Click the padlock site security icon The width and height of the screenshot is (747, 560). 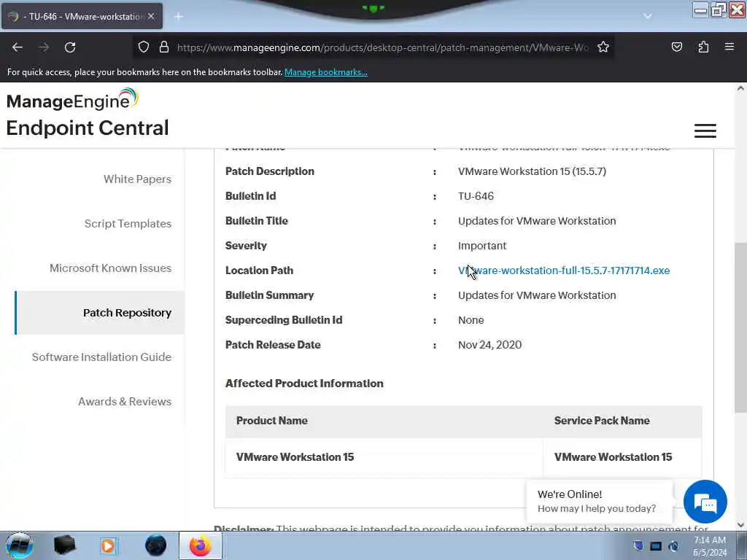pos(164,47)
